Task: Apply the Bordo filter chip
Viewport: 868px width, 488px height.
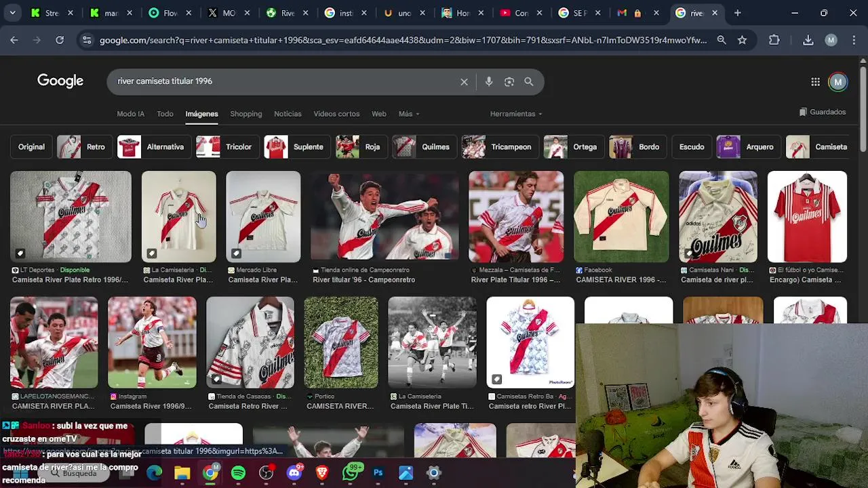Action: tap(638, 147)
